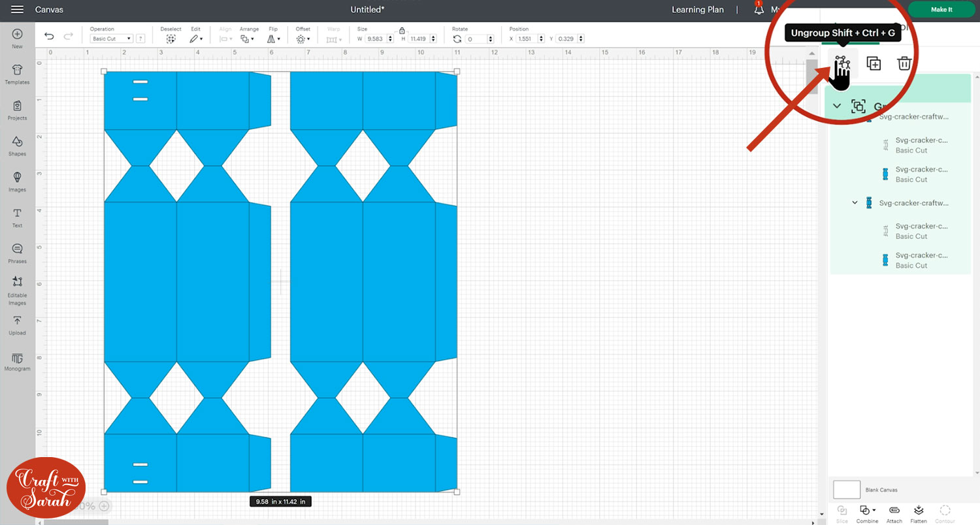Open the hamburger main menu
Screen dimensions: 980x525
(18, 10)
